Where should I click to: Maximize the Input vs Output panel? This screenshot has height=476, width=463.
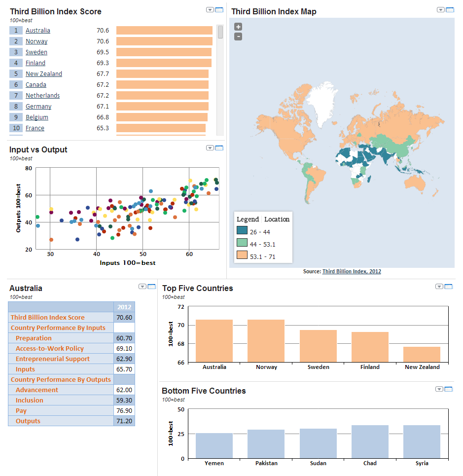(219, 148)
